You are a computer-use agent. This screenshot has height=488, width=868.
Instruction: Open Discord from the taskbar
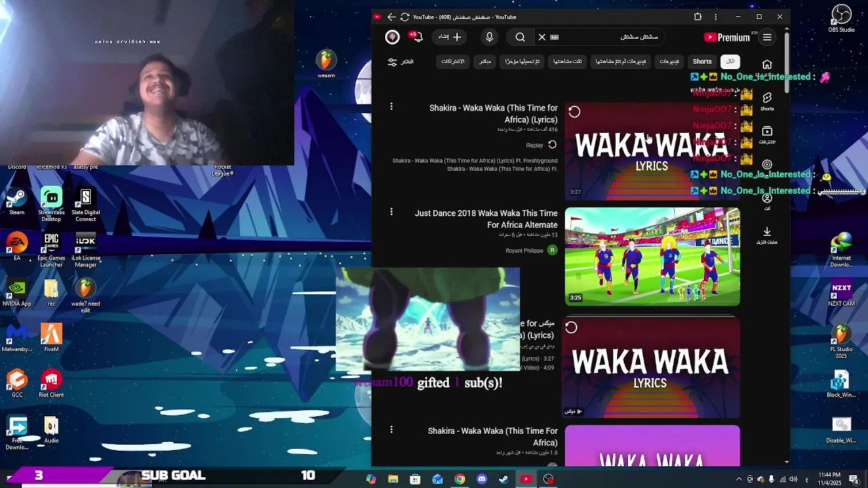pyautogui.click(x=481, y=479)
